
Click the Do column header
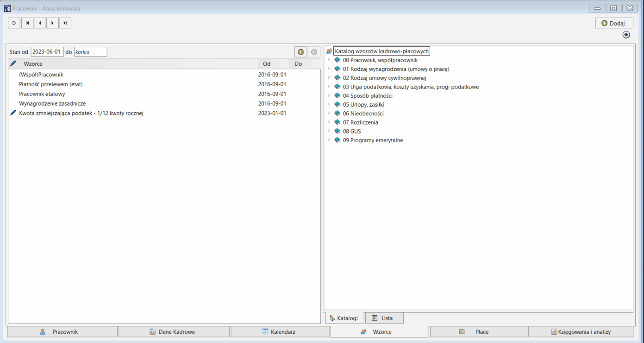tap(304, 64)
